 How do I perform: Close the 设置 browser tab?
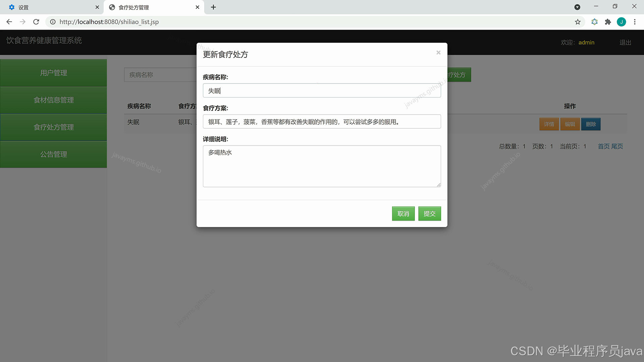tap(97, 7)
